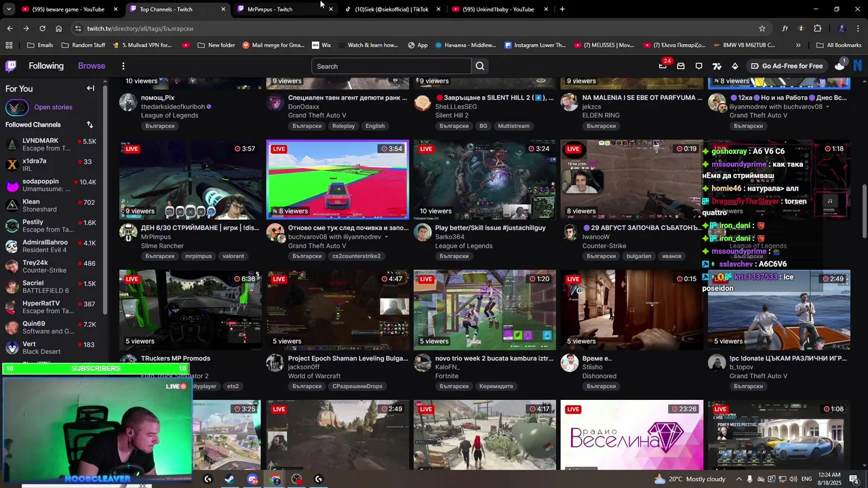
Task: Open the Random Stuff bookmark folder
Action: point(83,45)
